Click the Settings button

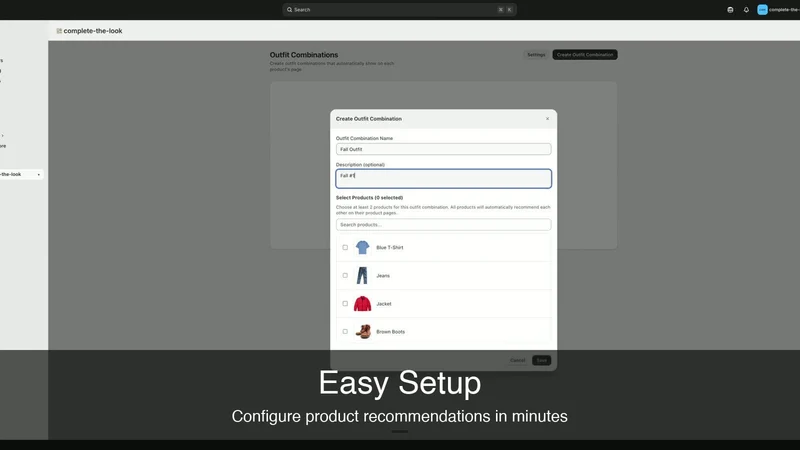click(x=536, y=55)
